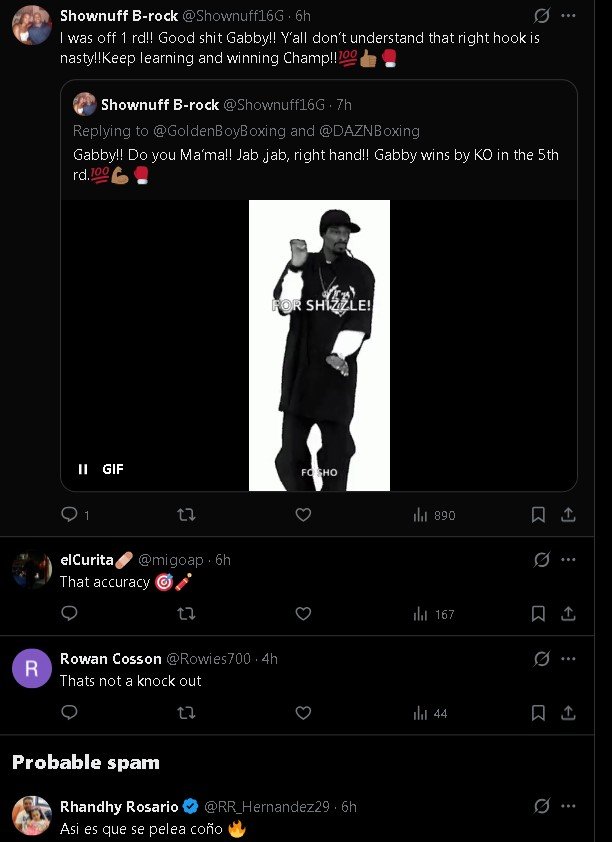Bookmark elCurita's reply
This screenshot has height=842, width=612.
coord(538,614)
